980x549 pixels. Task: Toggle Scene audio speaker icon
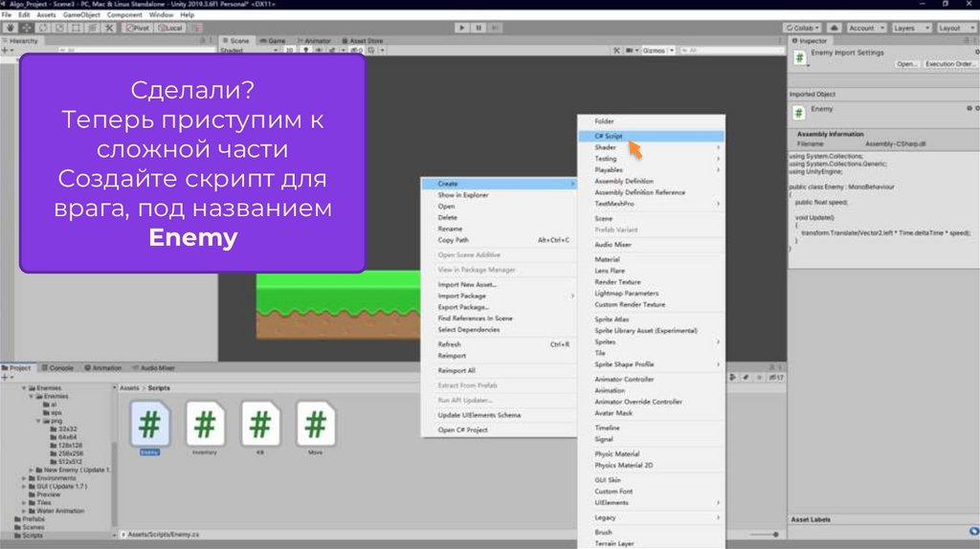(319, 50)
